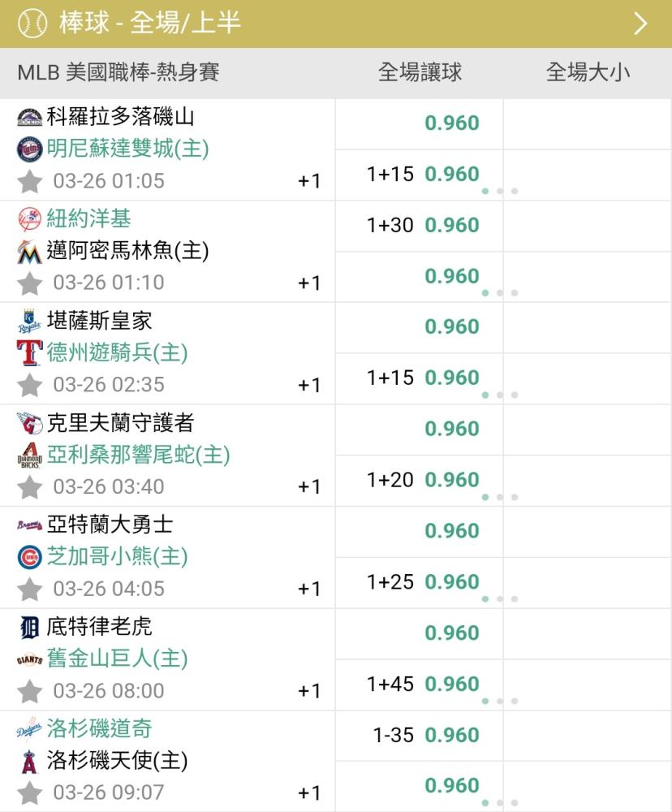The image size is (672, 812).
Task: Click the Detroit Tigers team logo
Action: (x=29, y=627)
